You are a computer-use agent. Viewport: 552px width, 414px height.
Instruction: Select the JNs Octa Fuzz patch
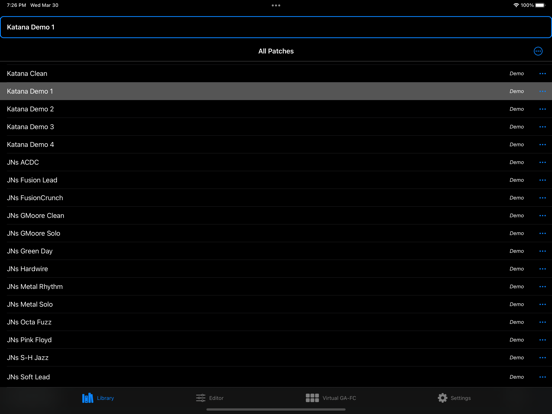click(276, 322)
